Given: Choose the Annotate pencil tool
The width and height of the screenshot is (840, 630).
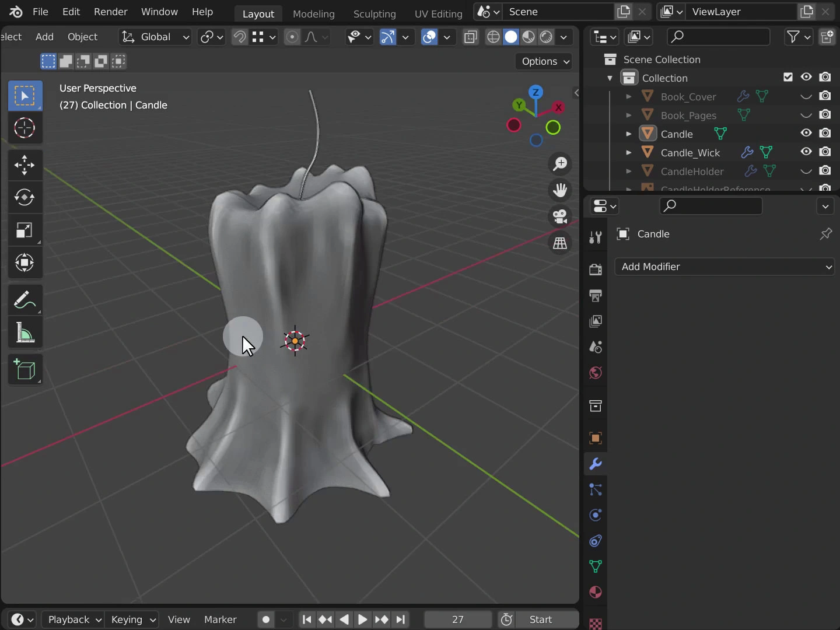Looking at the screenshot, I should (24, 300).
